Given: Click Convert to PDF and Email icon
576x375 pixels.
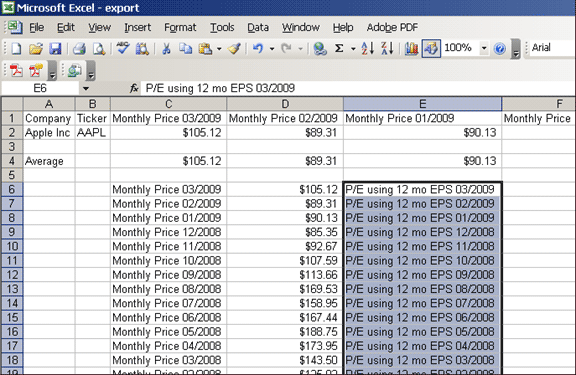Looking at the screenshot, I should 36,70.
